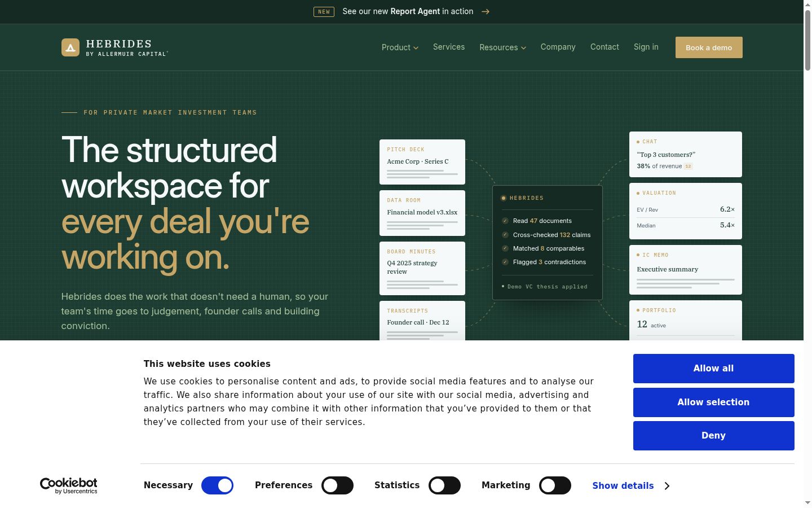Open the Company nav item

[x=558, y=47]
